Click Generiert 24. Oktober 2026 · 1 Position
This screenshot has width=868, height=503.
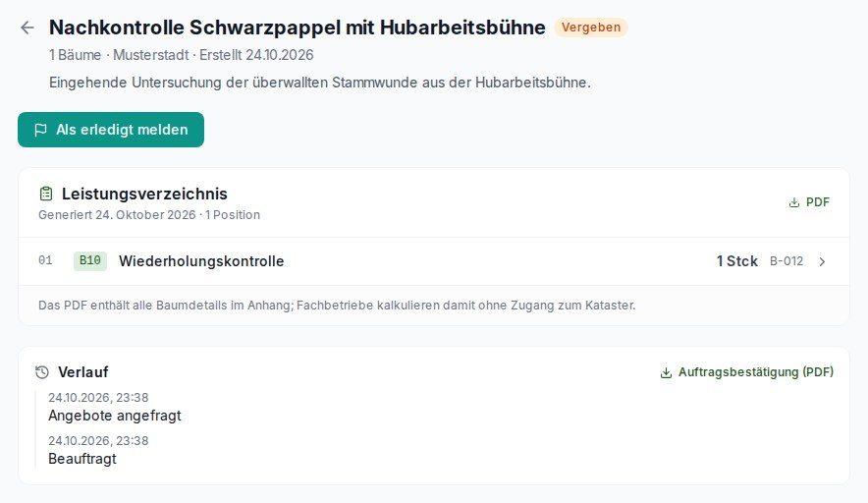point(149,215)
